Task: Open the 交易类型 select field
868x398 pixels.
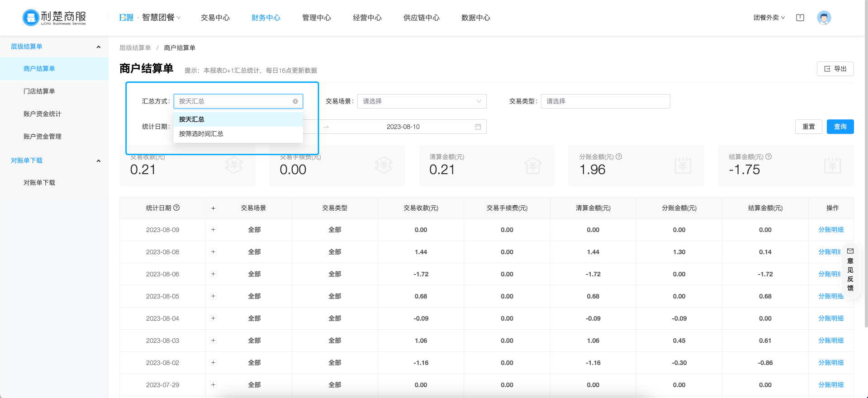Action: pyautogui.click(x=605, y=101)
